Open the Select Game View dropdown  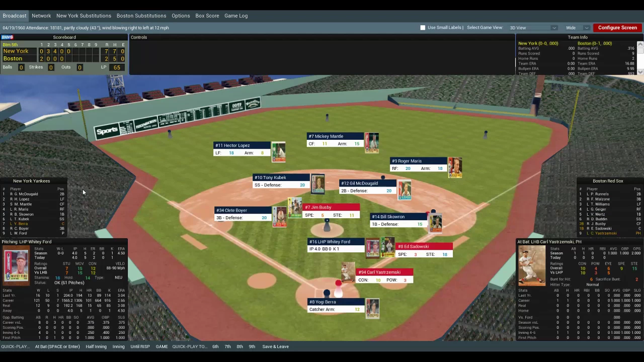click(x=533, y=28)
